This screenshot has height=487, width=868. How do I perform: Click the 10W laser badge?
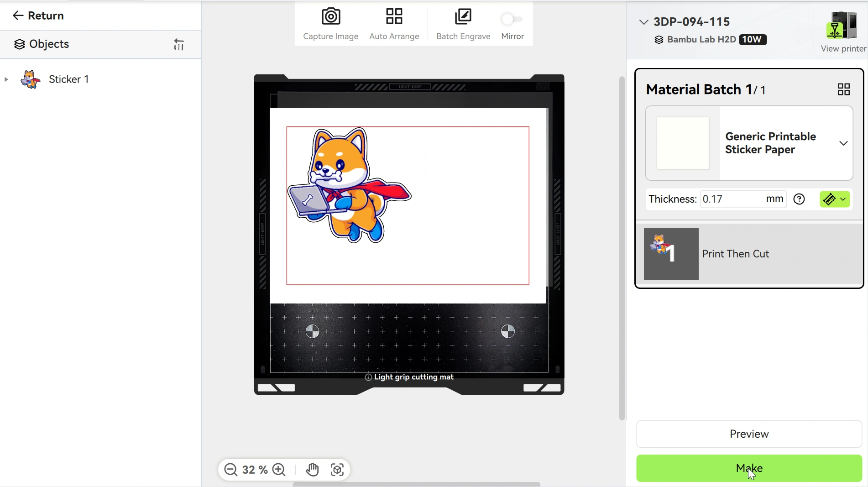753,40
